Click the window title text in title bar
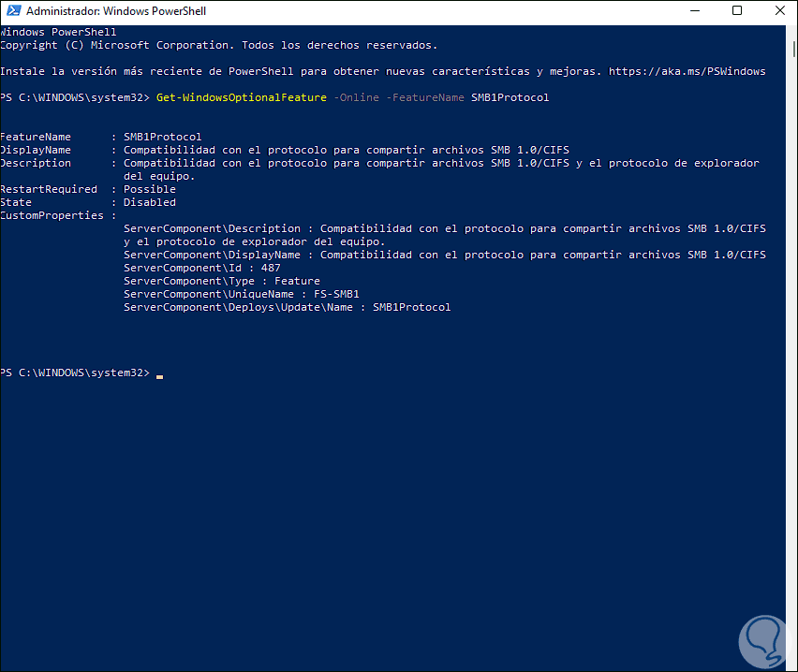 (116, 11)
